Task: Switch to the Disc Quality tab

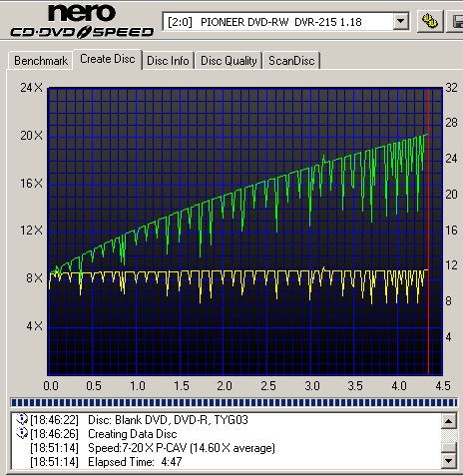Action: (229, 61)
